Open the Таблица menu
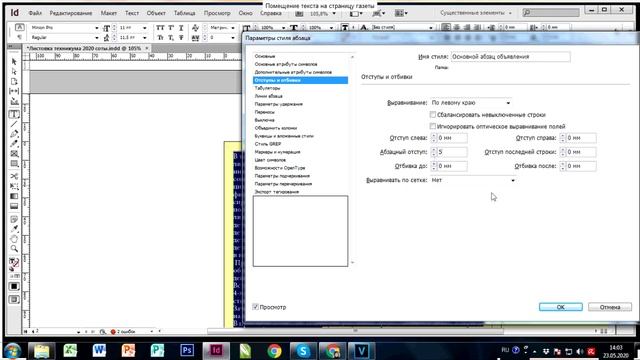 coord(184,13)
